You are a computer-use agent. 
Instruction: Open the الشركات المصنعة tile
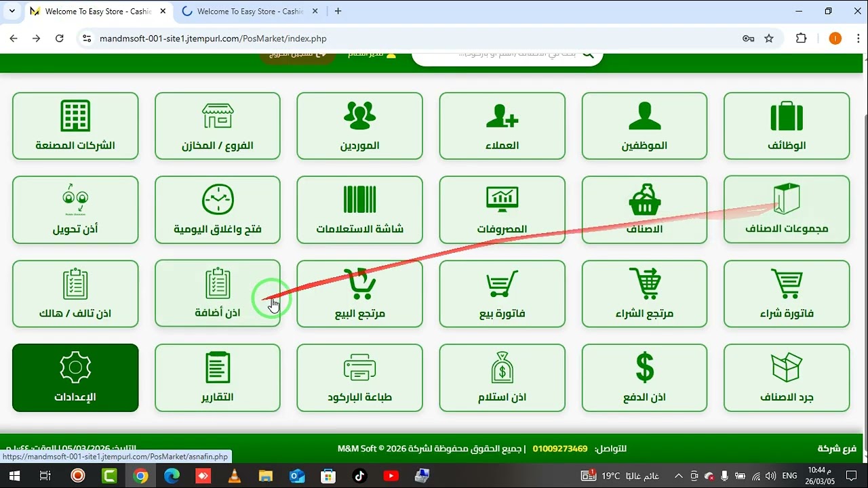tap(75, 126)
